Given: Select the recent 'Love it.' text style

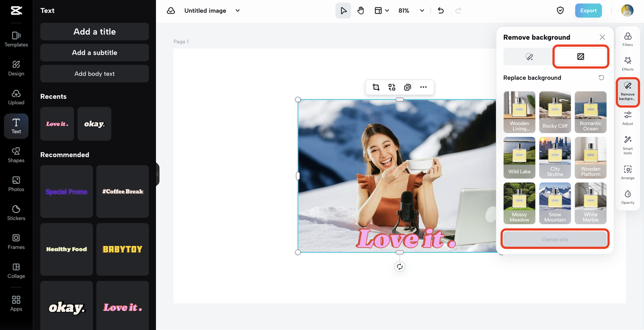Looking at the screenshot, I should pos(57,123).
